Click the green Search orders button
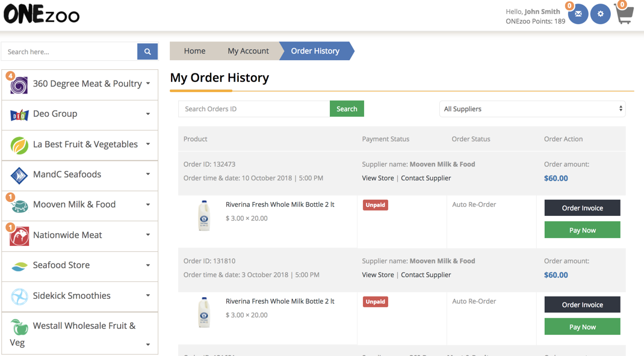644x356 pixels. [x=347, y=109]
